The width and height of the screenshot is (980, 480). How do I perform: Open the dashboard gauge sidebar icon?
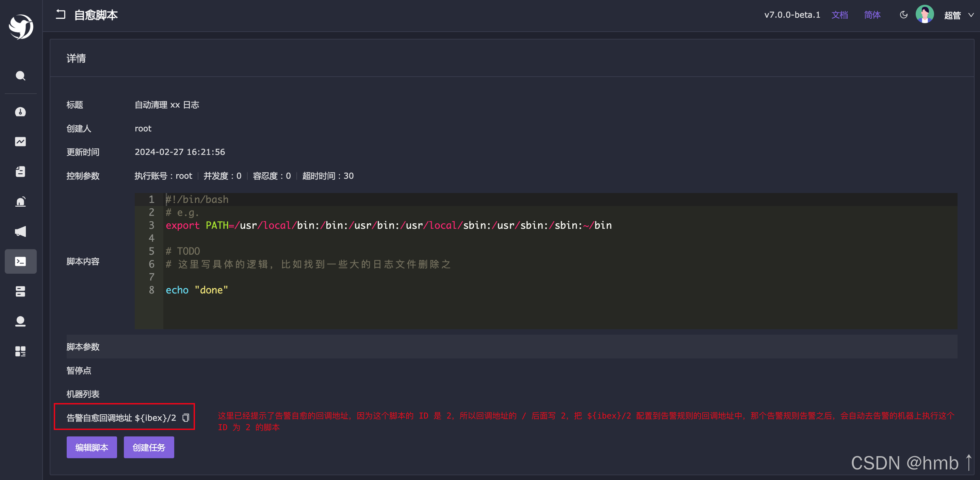20,112
